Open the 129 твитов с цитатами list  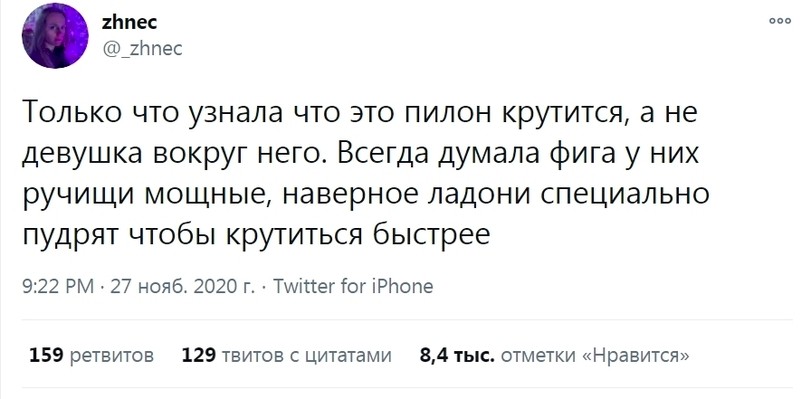click(287, 356)
